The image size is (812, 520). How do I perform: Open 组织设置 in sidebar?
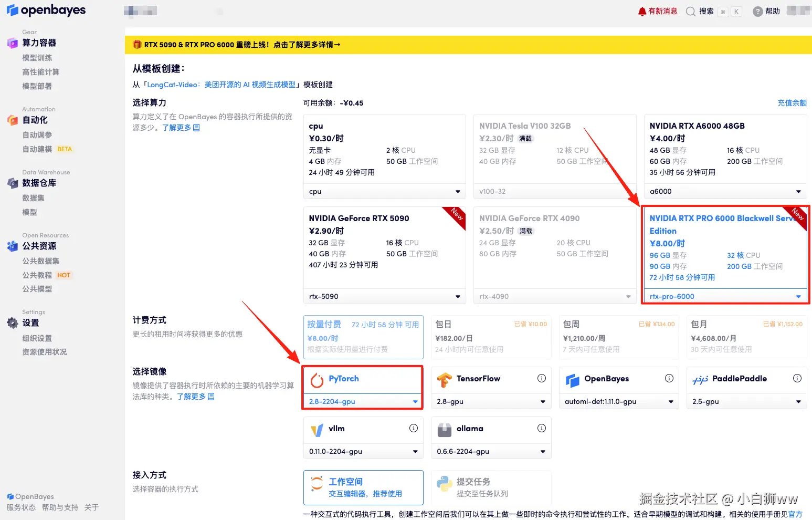click(x=37, y=338)
